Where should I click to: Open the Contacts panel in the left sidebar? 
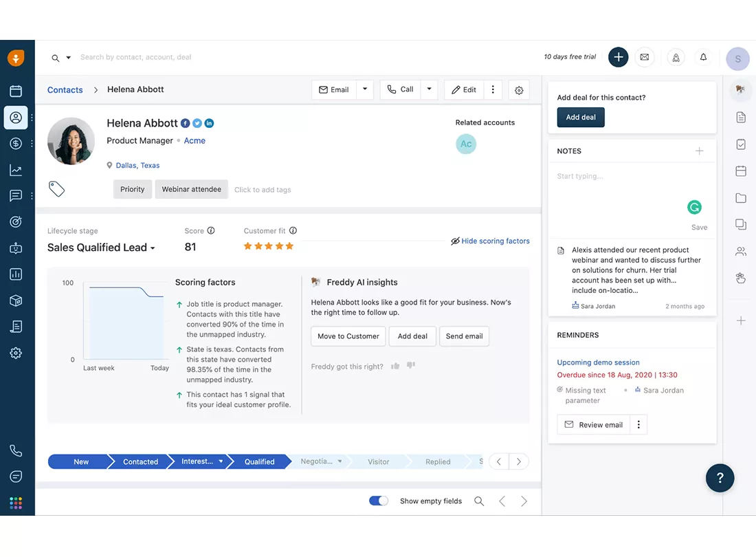coord(16,118)
